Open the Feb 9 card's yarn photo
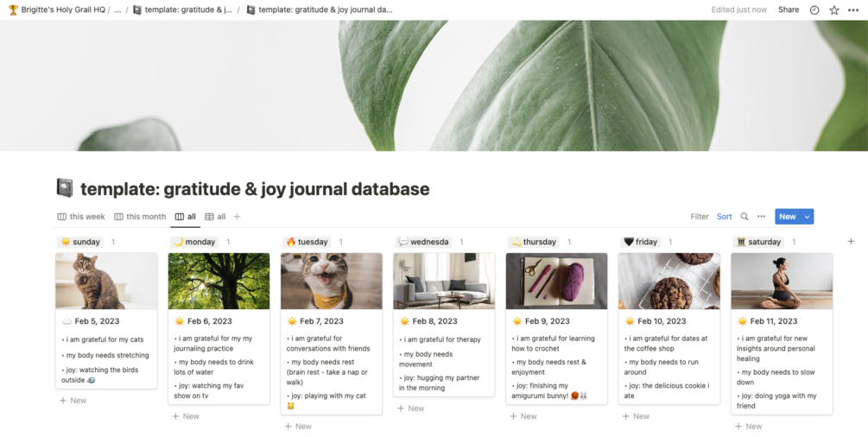This screenshot has width=868, height=437. point(556,281)
